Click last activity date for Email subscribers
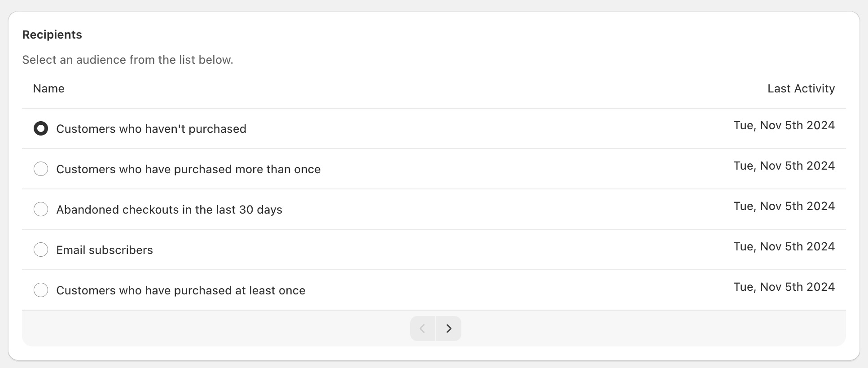The height and width of the screenshot is (368, 868). coord(784,246)
